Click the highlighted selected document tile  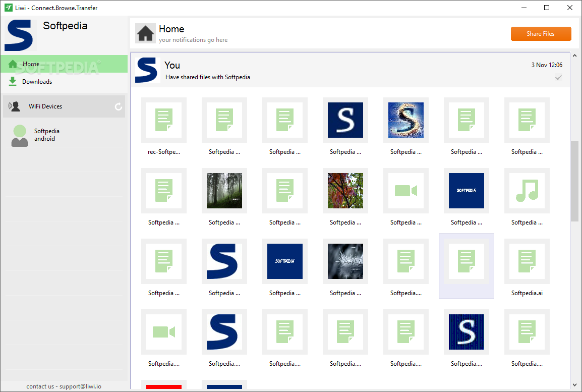[466, 266]
